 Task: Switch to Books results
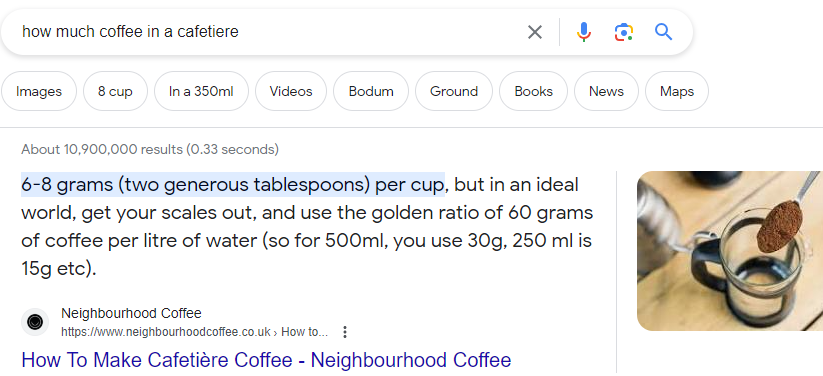point(533,91)
